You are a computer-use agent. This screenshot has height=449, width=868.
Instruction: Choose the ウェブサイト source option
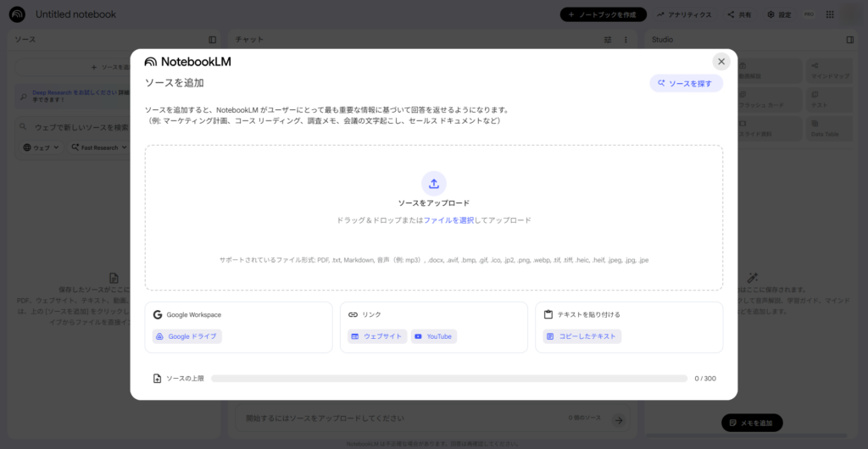[x=377, y=336]
